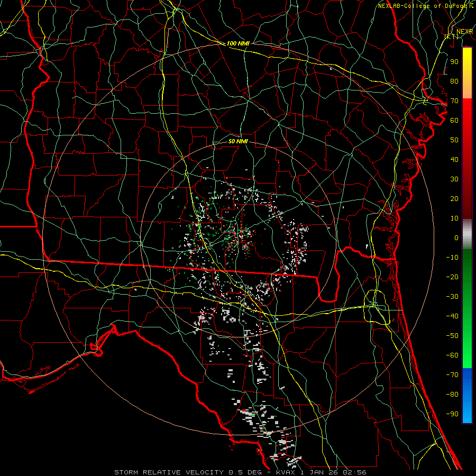Click the 10 value on the color scale

click(x=454, y=218)
